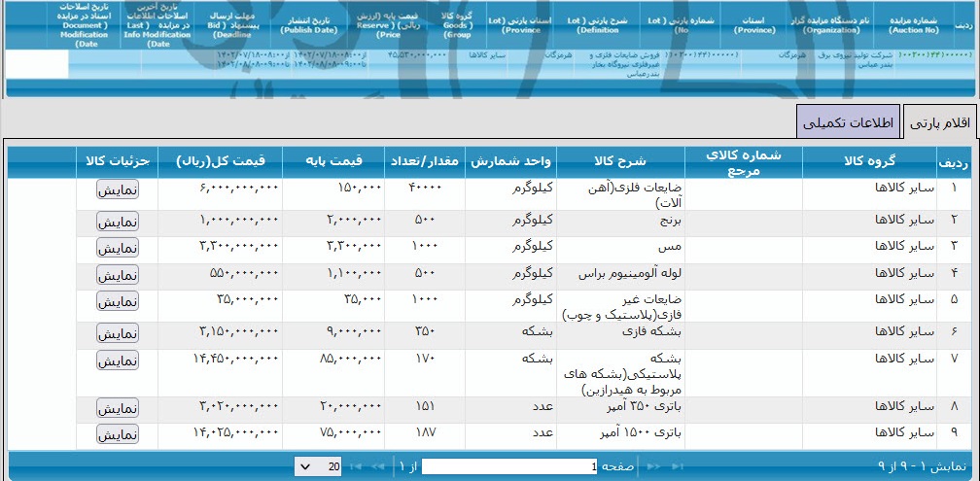Image resolution: width=980 pixels, height=481 pixels.
Task: Click نمایش for لوله آلومینیوم براس row
Action: coord(118,274)
